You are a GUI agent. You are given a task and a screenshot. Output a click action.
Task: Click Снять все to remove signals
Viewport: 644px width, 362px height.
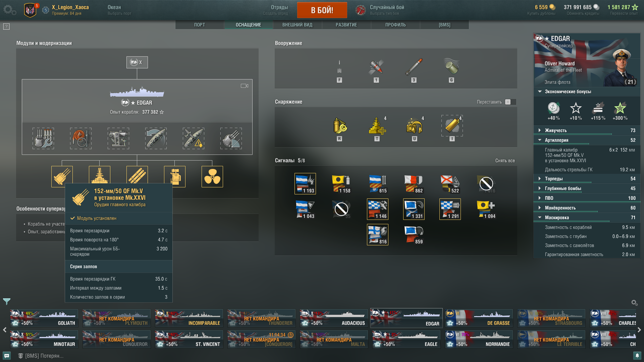tap(505, 161)
